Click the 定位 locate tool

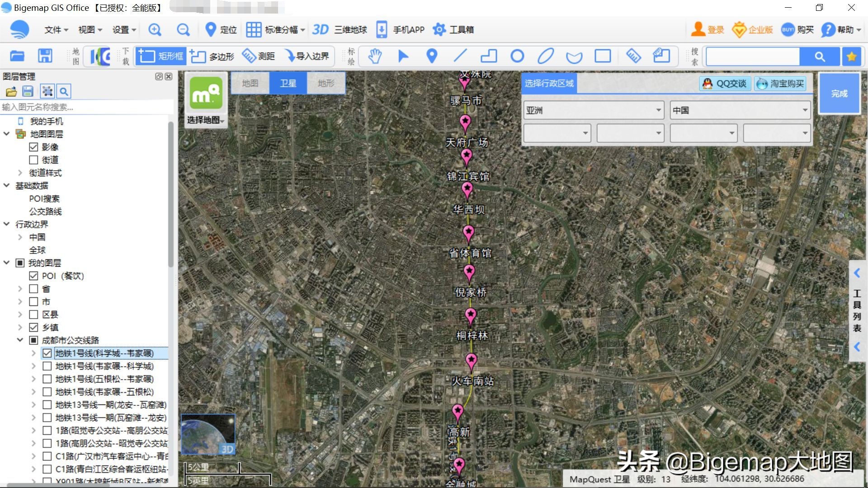(x=220, y=29)
